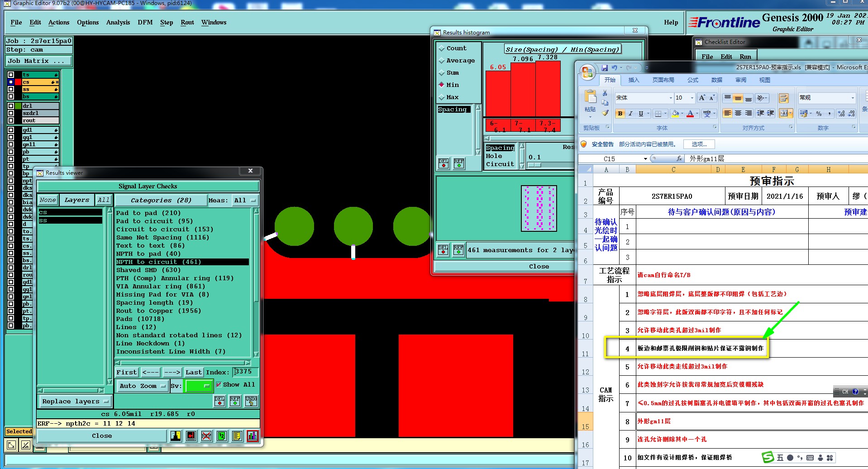Click the UNDO icon in Results viewer
Viewport: 868px width, 469px height.
(x=251, y=401)
